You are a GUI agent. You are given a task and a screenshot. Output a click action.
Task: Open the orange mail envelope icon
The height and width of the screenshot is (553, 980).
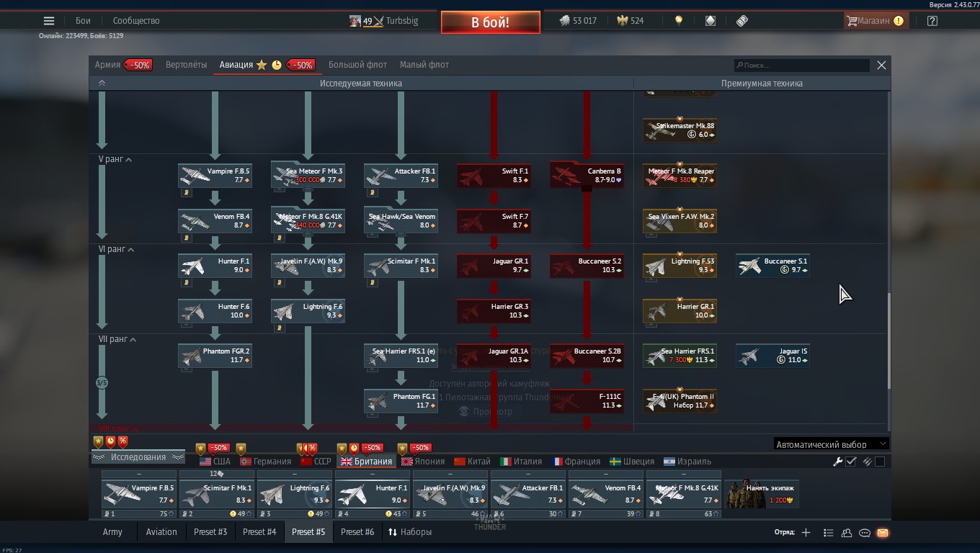point(883,533)
